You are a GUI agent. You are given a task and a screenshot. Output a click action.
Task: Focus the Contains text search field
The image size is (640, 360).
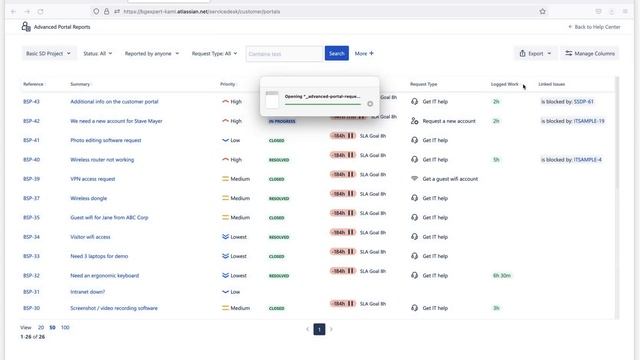tap(284, 53)
